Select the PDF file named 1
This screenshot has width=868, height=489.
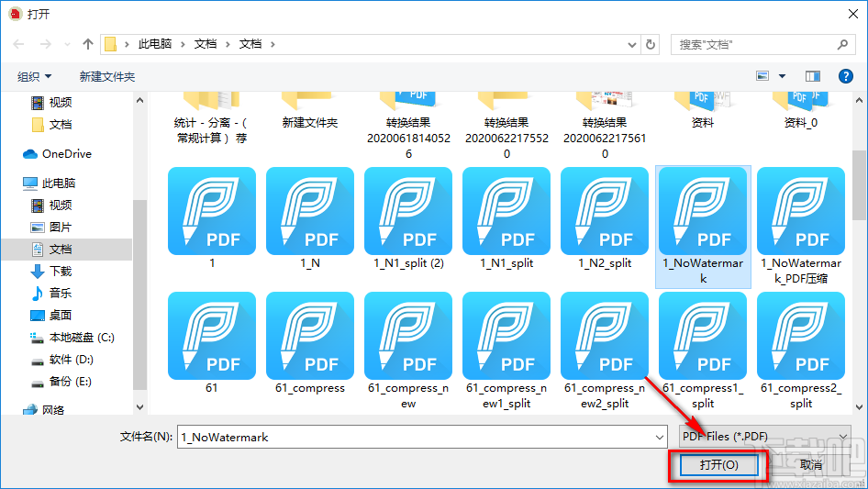coord(211,218)
